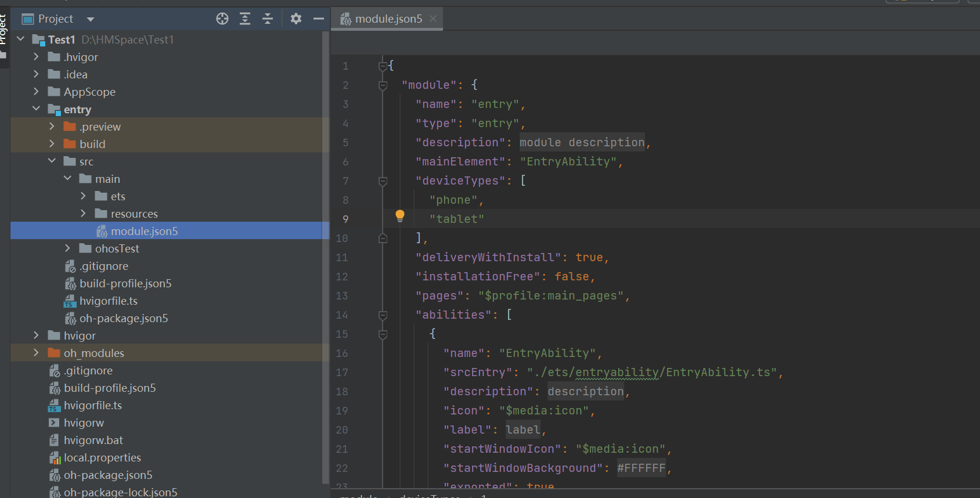Click the orange oh_modules folder icon
Screen dimensions: 980x498
point(54,352)
